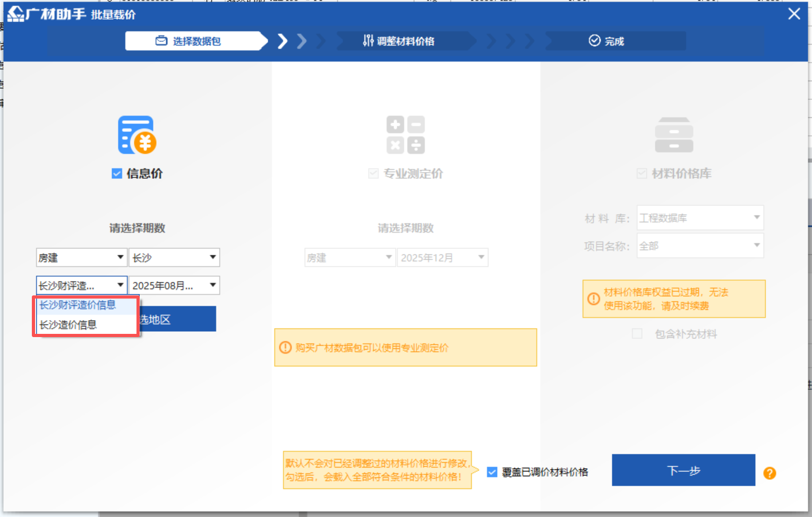Viewport: 812px width, 517px height.
Task: Open the 工程数据库 material library dropdown
Action: click(699, 218)
